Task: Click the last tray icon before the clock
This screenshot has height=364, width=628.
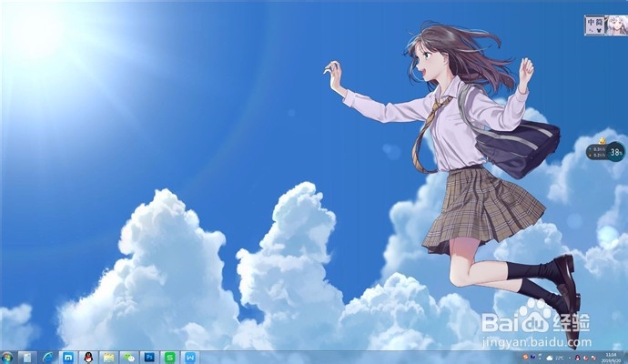Action: (x=594, y=358)
